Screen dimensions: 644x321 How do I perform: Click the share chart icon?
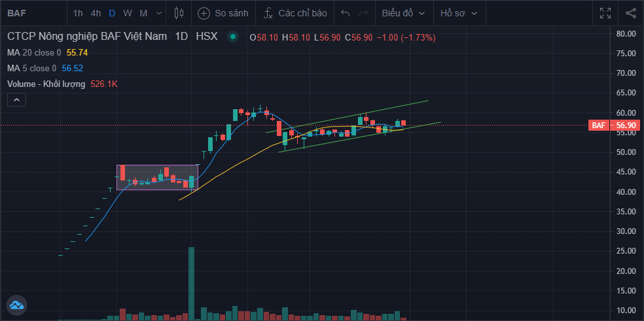(630, 13)
